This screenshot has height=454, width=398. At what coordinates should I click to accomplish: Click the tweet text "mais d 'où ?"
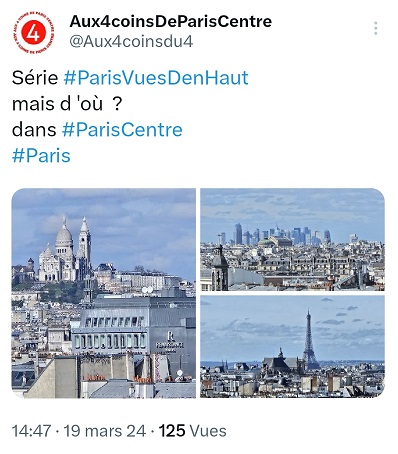(x=67, y=104)
